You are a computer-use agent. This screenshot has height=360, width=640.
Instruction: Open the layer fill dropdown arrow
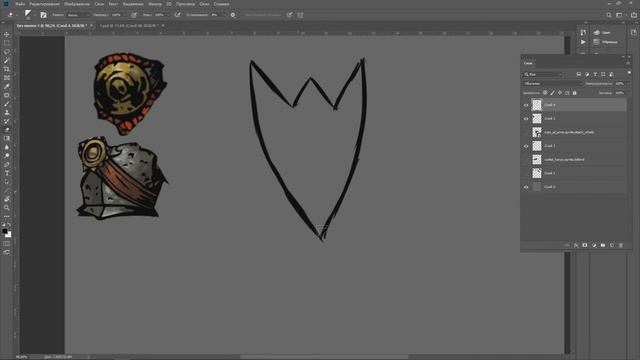click(x=628, y=93)
